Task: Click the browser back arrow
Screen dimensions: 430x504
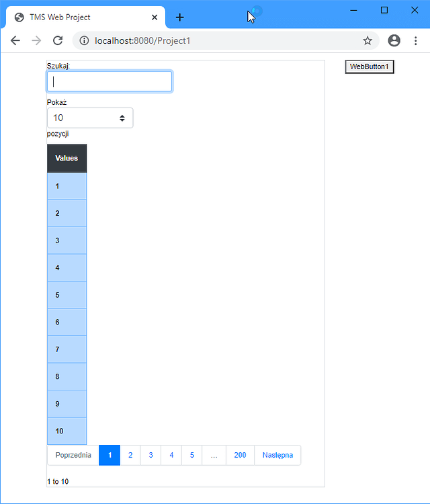Action: 15,40
